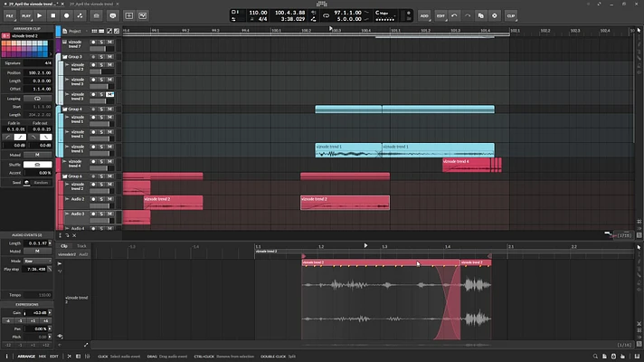This screenshot has height=362, width=644.
Task: Expand the audio event Length arrow
Action: (x=50, y=243)
